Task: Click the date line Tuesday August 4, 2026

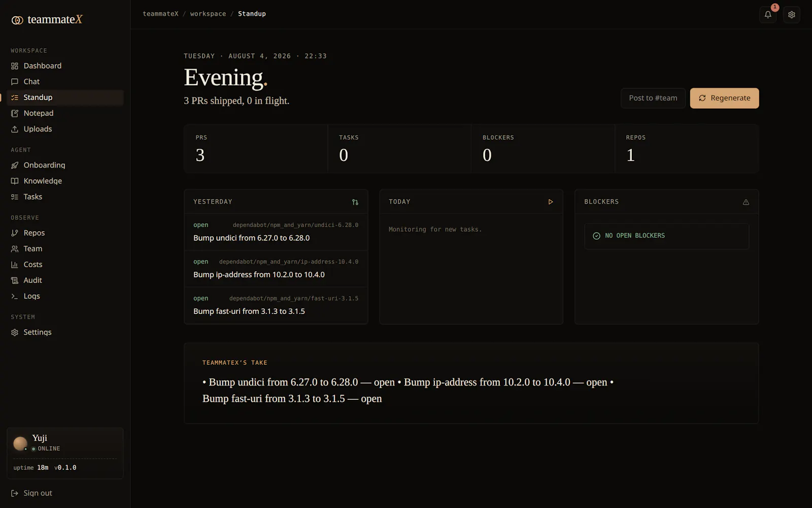Action: [x=255, y=56]
